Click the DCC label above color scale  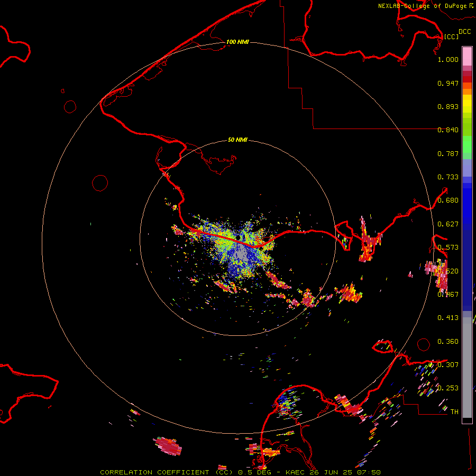coord(464,32)
